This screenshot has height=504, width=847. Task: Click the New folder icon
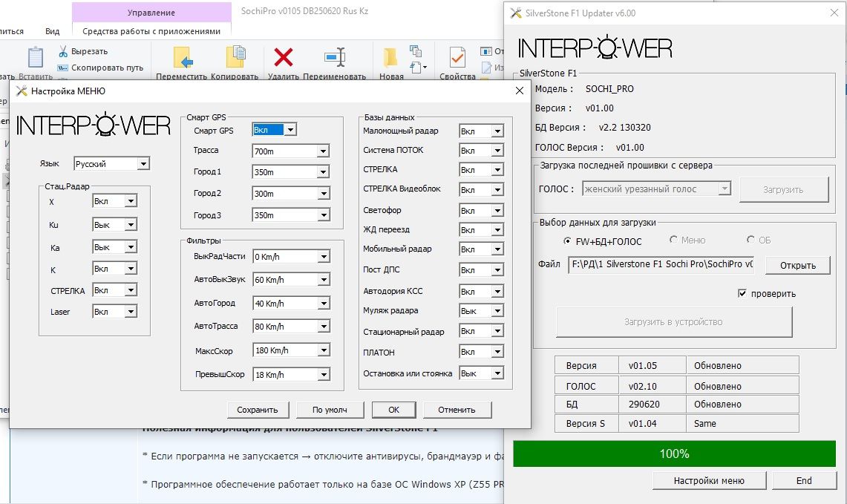coord(390,57)
